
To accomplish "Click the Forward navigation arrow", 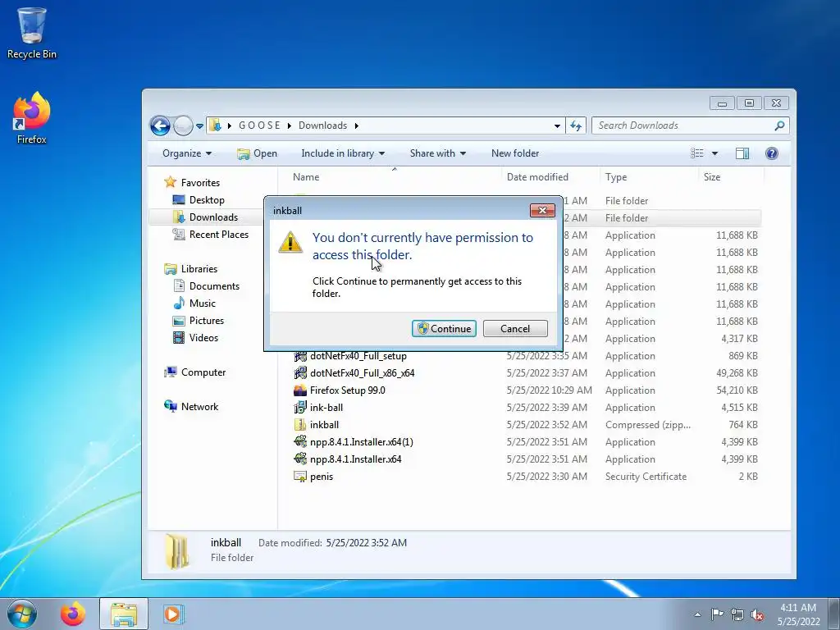I will [183, 126].
